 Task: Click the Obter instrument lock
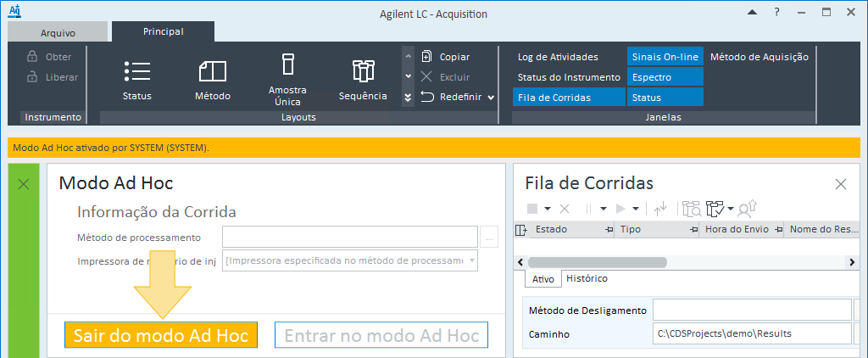49,57
